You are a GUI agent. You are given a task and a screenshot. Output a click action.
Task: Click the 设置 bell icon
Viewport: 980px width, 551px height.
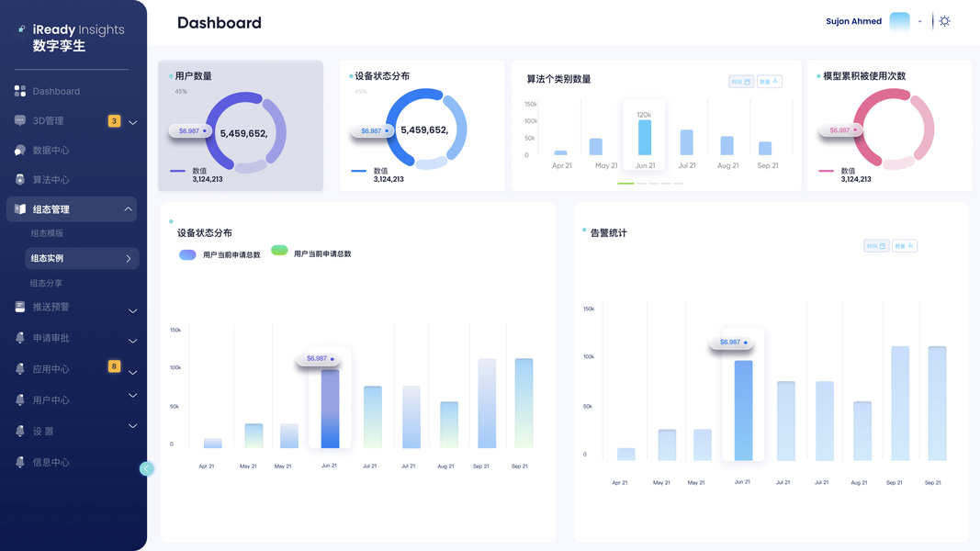click(x=20, y=431)
